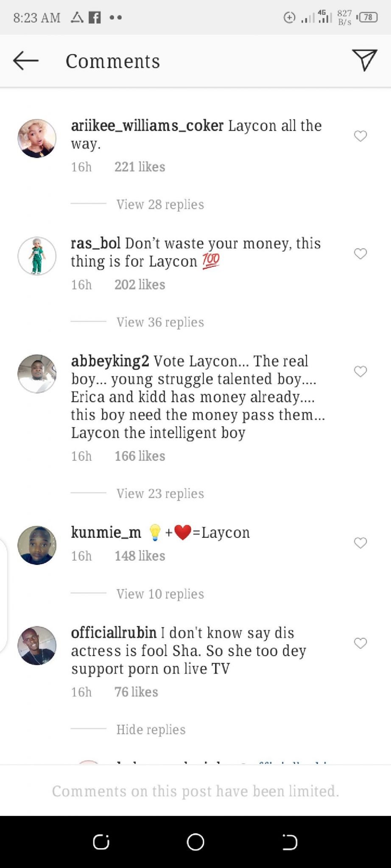Collapse thread with Hide replies
Screen dimensions: 391x868
(151, 729)
